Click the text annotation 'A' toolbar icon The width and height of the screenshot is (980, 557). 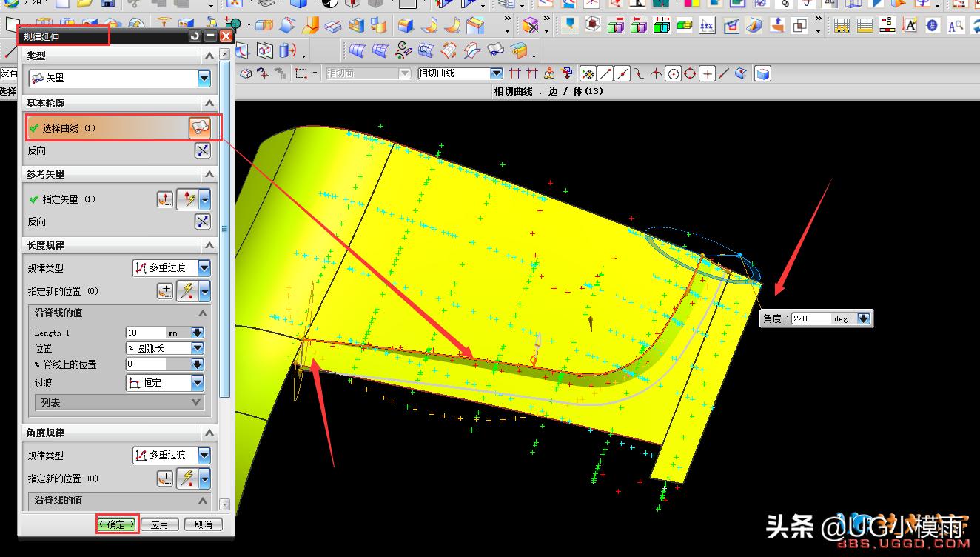click(x=910, y=26)
